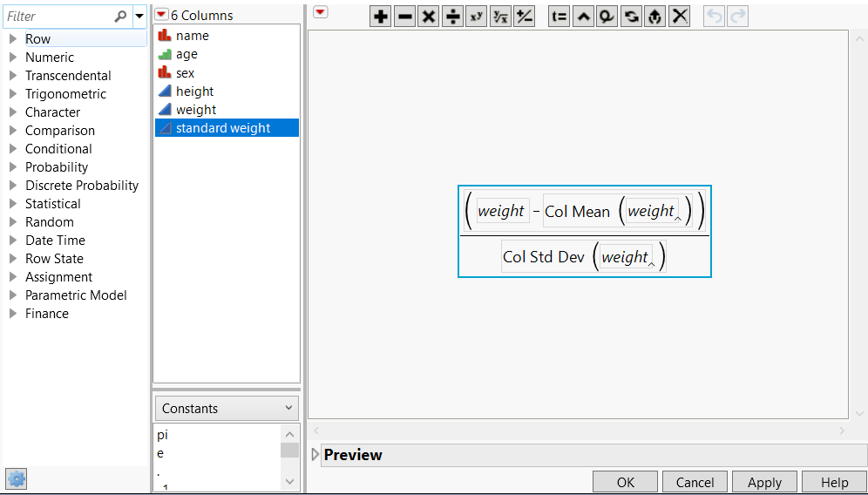Open the gear settings icon at bottom left
Viewport: 868px width, 495px height.
coord(17,478)
